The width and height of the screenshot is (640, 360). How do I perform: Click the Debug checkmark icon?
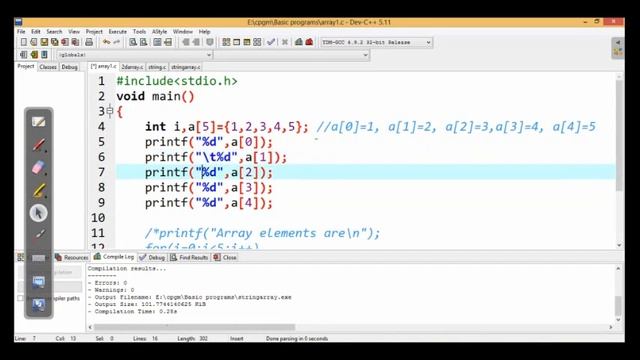pyautogui.click(x=271, y=42)
